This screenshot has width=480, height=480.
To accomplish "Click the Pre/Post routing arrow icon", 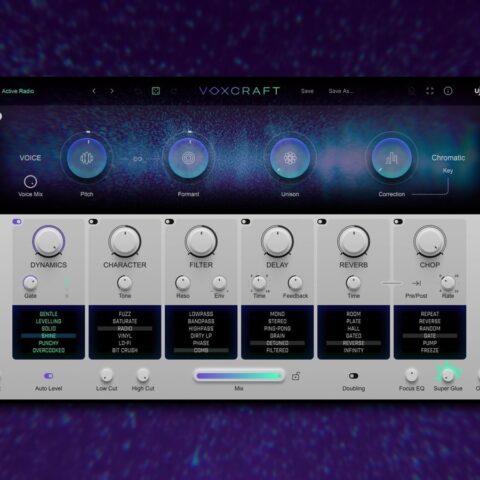I will pyautogui.click(x=416, y=283).
